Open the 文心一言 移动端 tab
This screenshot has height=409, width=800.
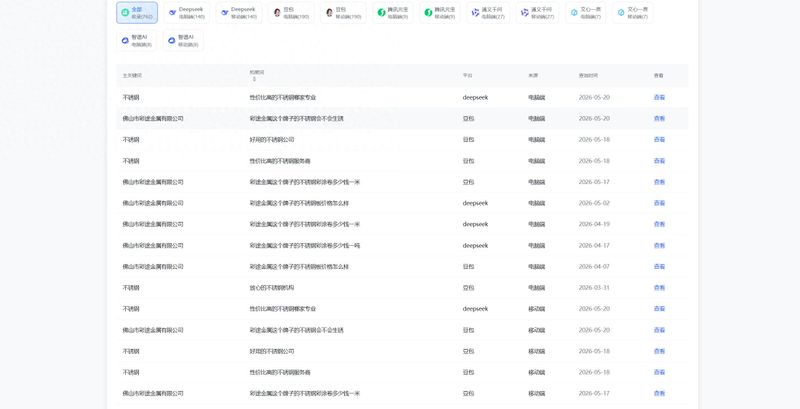pyautogui.click(x=633, y=13)
